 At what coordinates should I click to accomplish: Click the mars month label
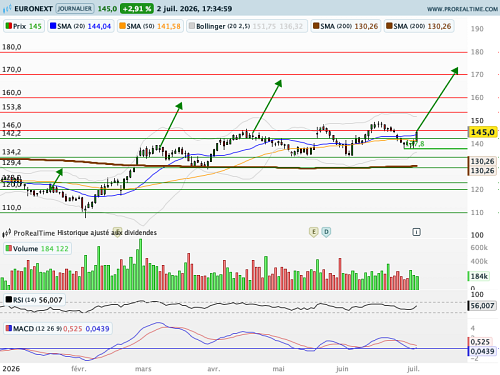(143, 369)
